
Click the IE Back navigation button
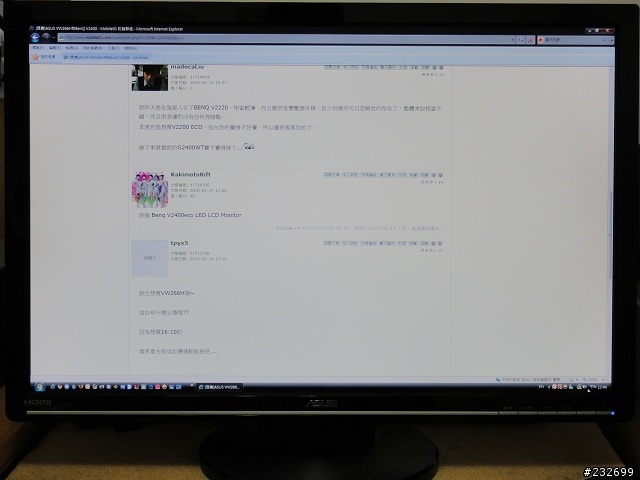click(36, 38)
